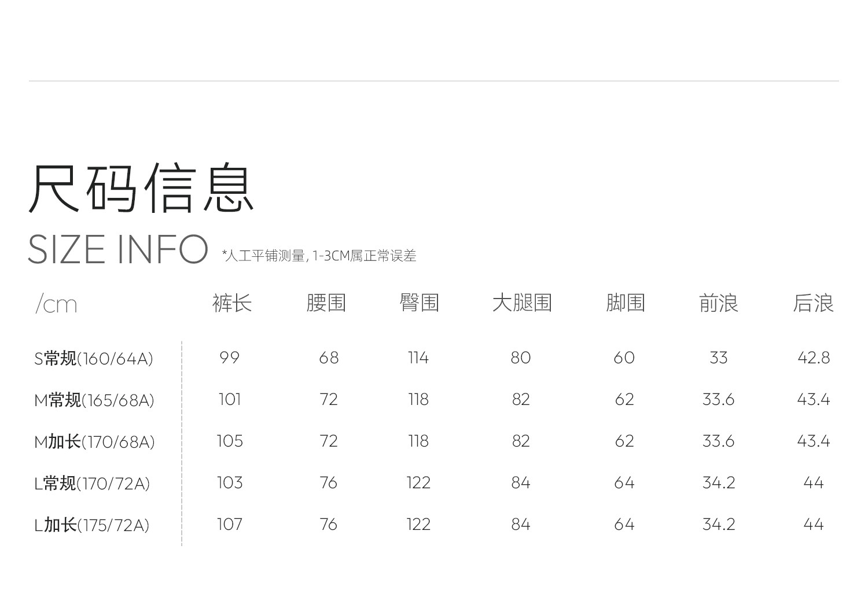Click the 99 pants length value

229,358
